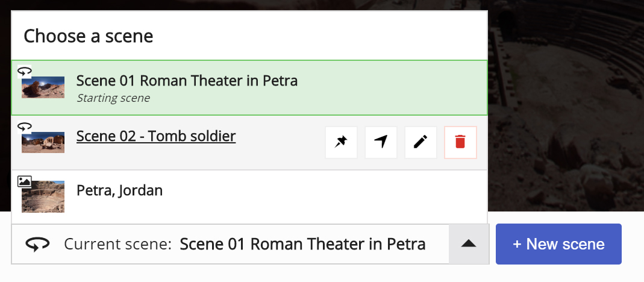Click the navigate arrow icon for Scene 02

[381, 142]
